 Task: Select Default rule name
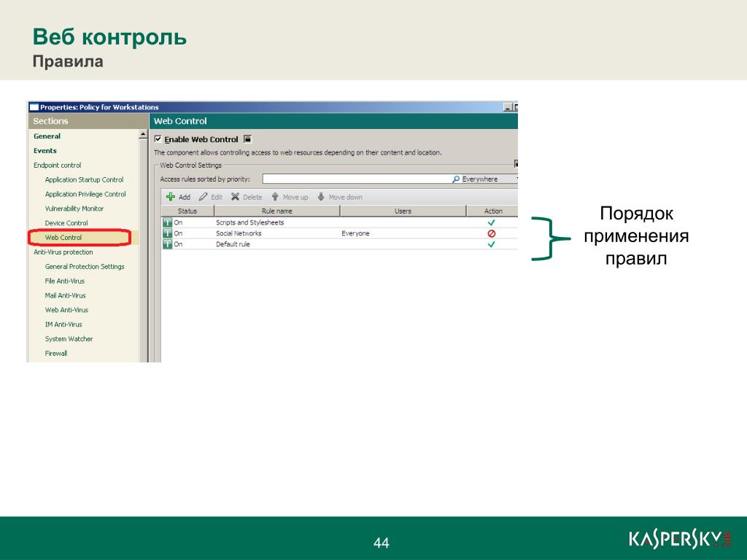(233, 244)
